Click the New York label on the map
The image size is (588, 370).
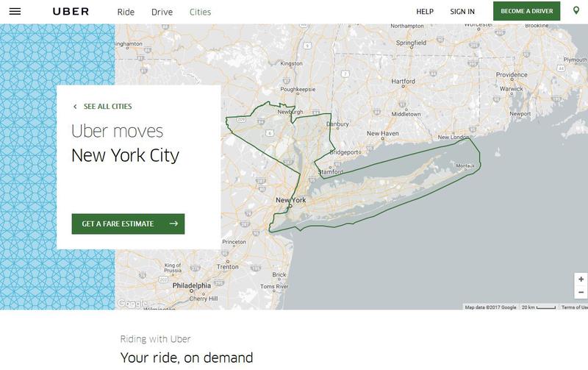click(x=290, y=200)
